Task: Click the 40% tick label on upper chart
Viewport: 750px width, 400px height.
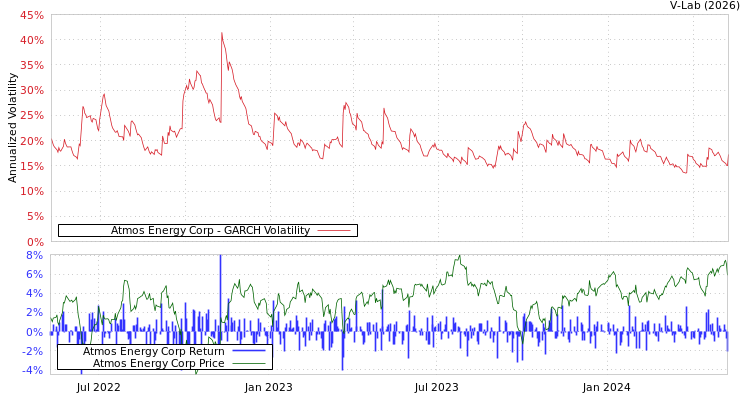Action: pos(32,40)
